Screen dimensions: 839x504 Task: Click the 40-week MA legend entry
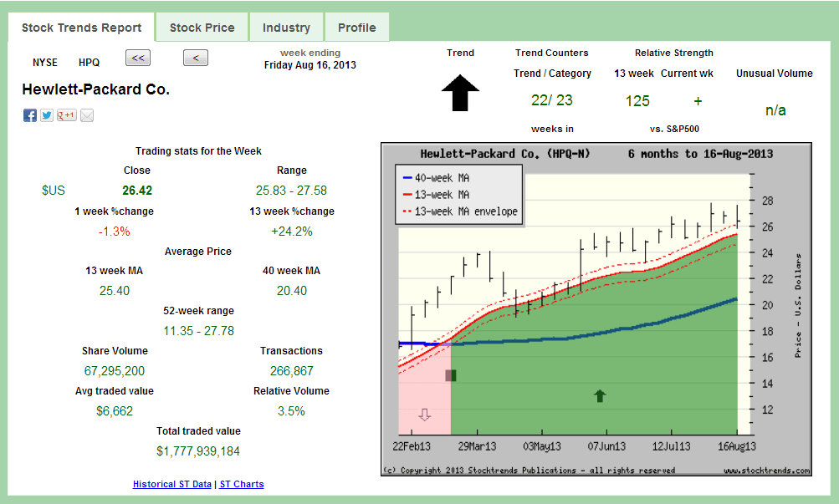(x=436, y=178)
